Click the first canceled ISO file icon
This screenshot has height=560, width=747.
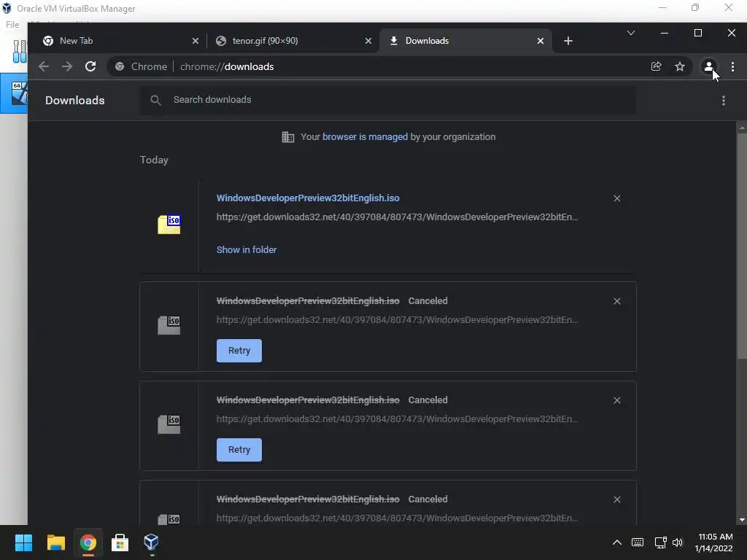point(169,325)
